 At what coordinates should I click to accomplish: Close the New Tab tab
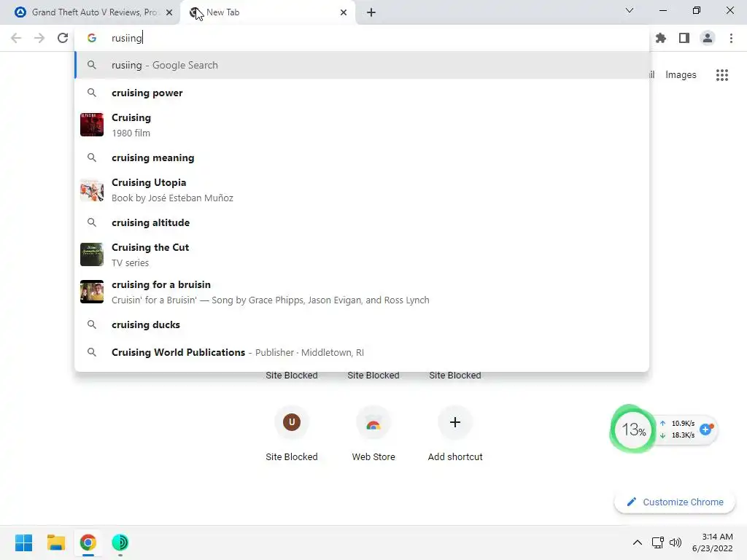(x=344, y=12)
